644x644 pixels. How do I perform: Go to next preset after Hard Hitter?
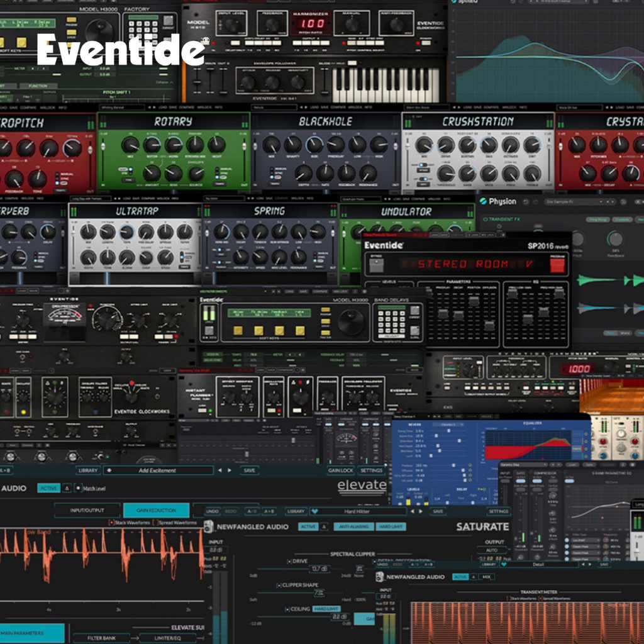pyautogui.click(x=421, y=511)
